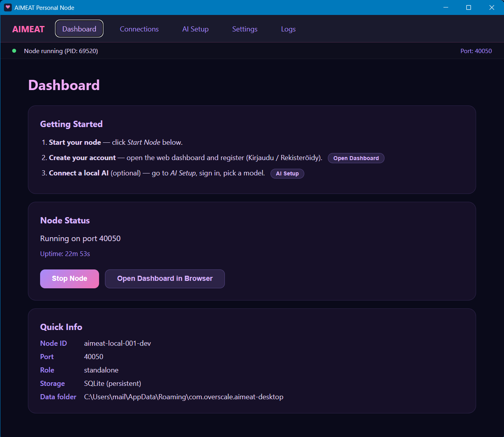Click the AIMEAT logo text
Viewport: 504px width, 437px height.
[28, 29]
